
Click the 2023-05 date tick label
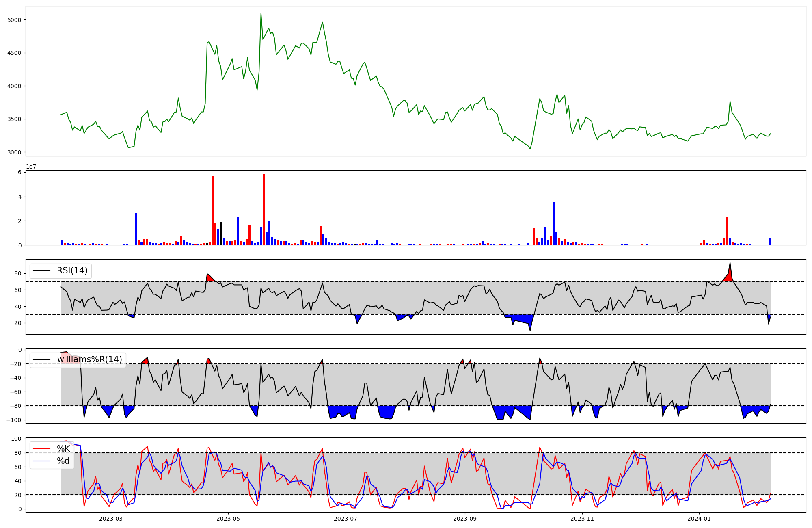click(228, 519)
